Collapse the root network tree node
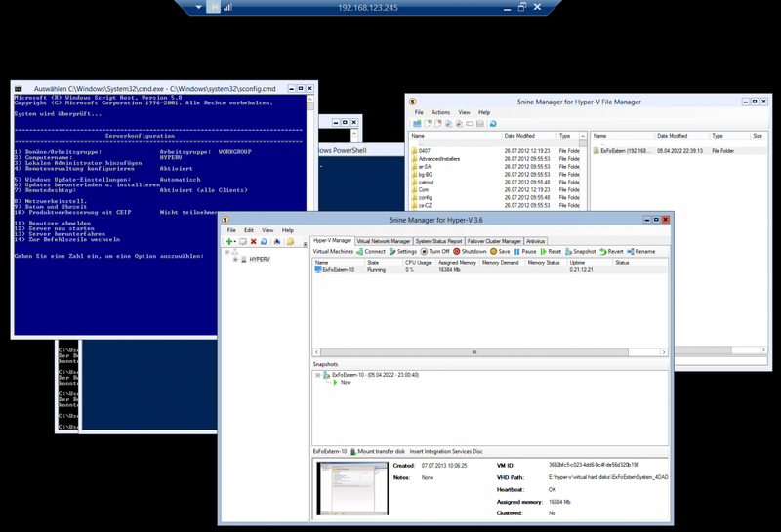This screenshot has height=532, width=781. point(226,252)
